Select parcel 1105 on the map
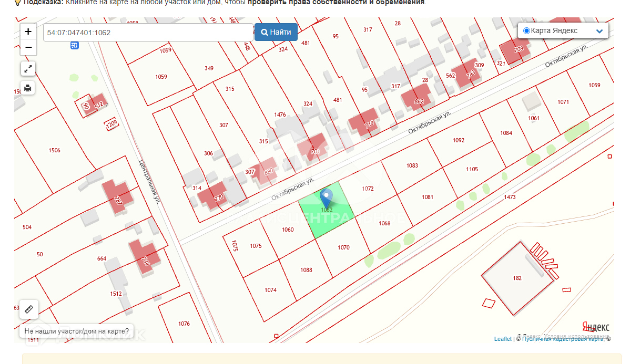640x364 pixels. click(x=472, y=169)
